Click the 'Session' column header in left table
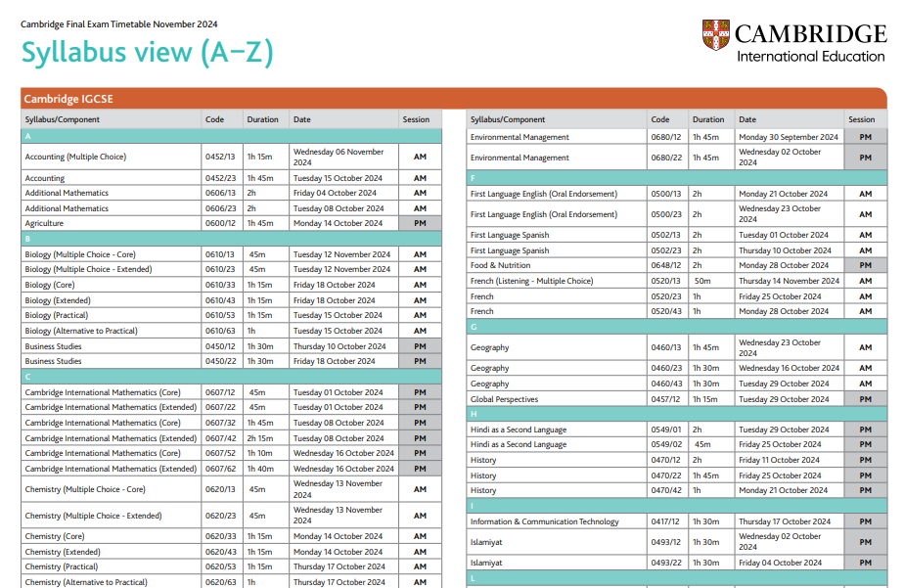 (416, 120)
